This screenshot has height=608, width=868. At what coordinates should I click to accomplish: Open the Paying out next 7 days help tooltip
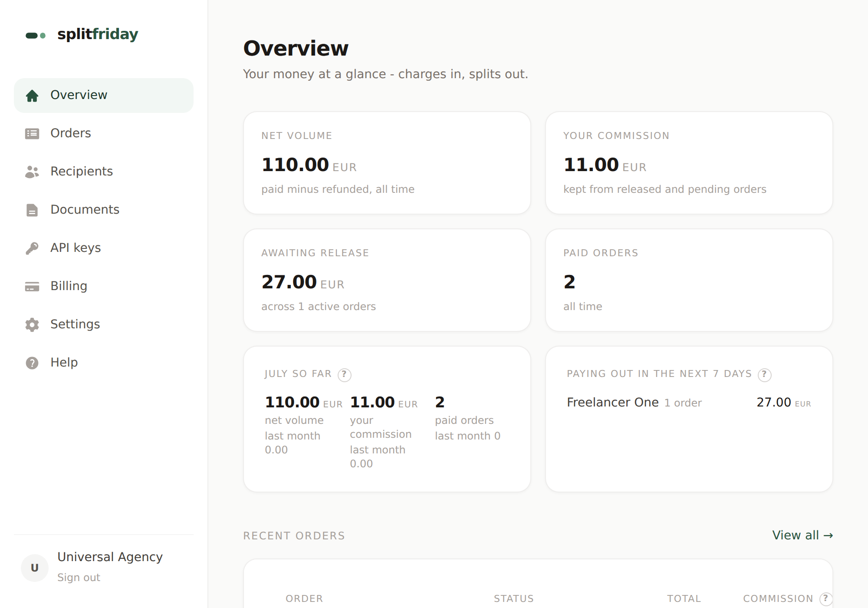(764, 374)
